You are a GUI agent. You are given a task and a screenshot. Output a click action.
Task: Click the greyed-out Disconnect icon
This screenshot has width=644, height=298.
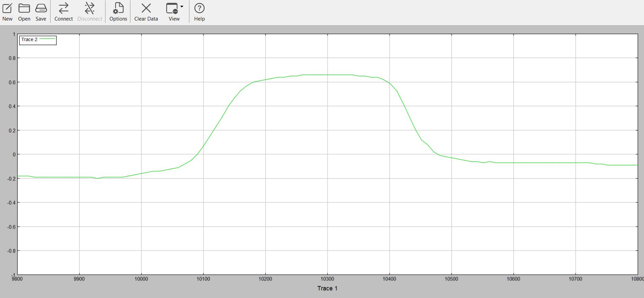coord(90,8)
